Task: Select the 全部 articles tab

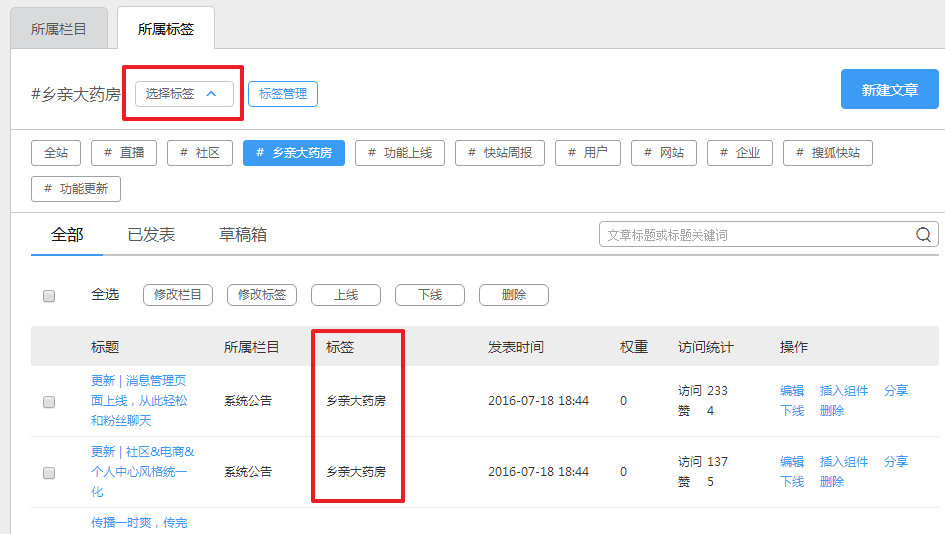Action: (x=67, y=234)
